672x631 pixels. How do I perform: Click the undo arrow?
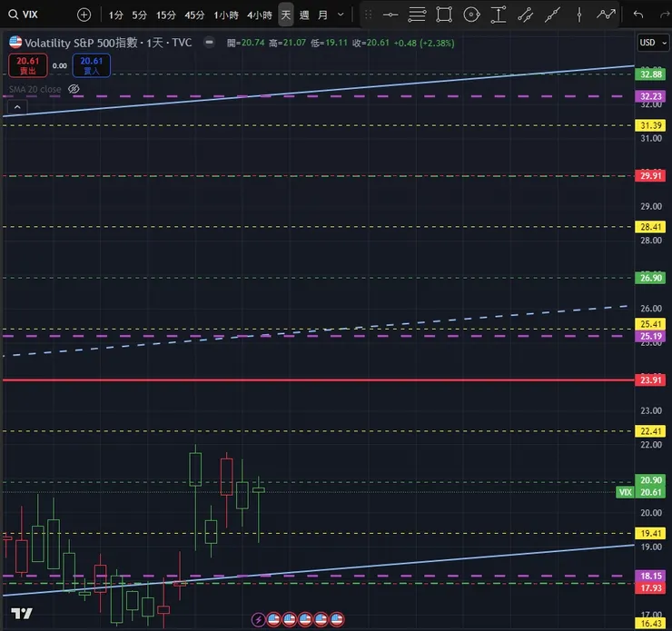[x=638, y=15]
